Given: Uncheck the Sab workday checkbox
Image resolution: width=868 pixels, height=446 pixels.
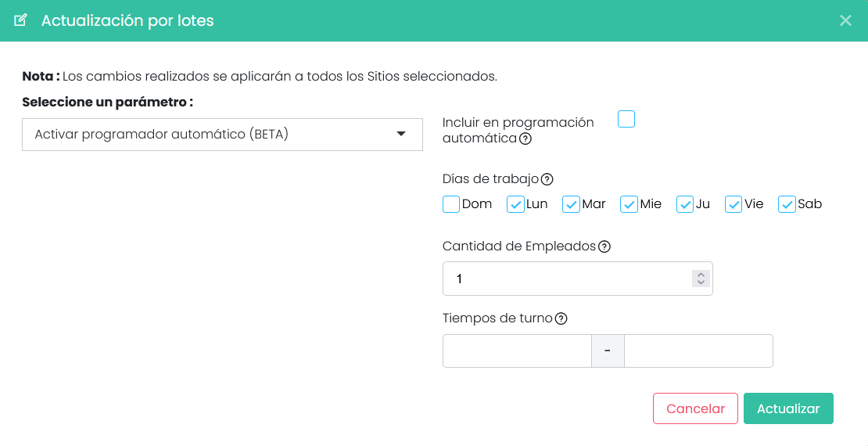Looking at the screenshot, I should pyautogui.click(x=787, y=204).
